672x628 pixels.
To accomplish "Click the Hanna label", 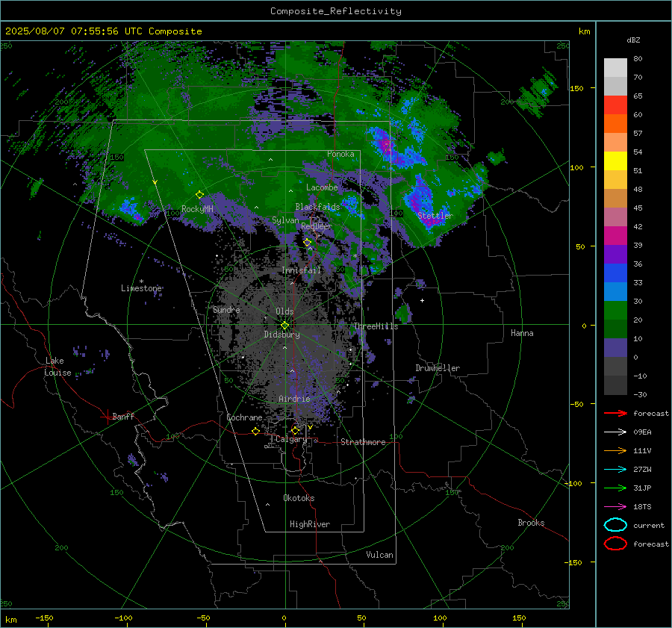I will point(522,333).
